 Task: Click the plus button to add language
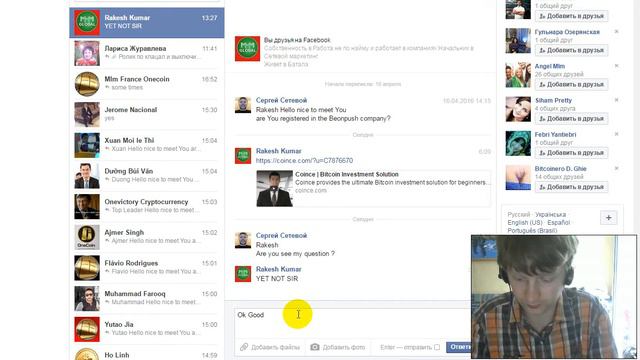coord(609,218)
